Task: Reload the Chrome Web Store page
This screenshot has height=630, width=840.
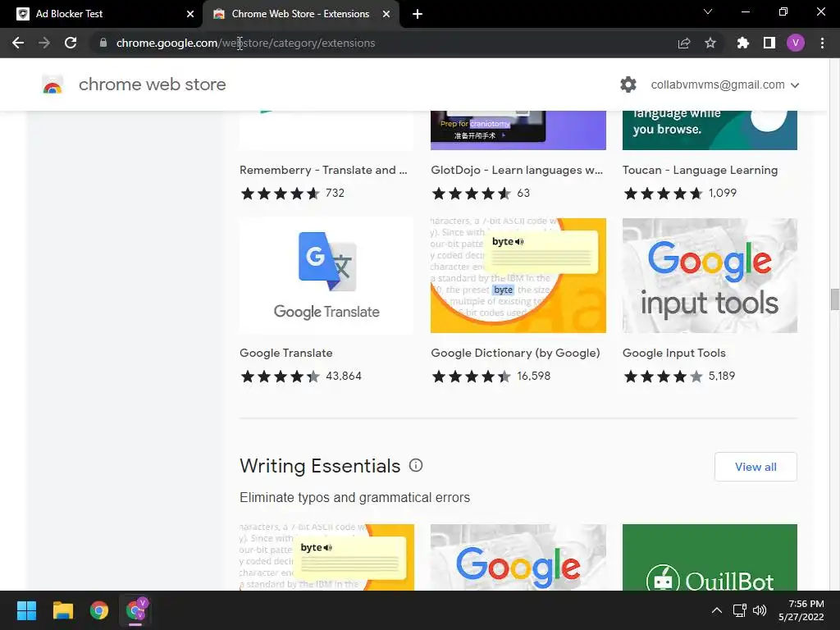Action: click(x=71, y=43)
